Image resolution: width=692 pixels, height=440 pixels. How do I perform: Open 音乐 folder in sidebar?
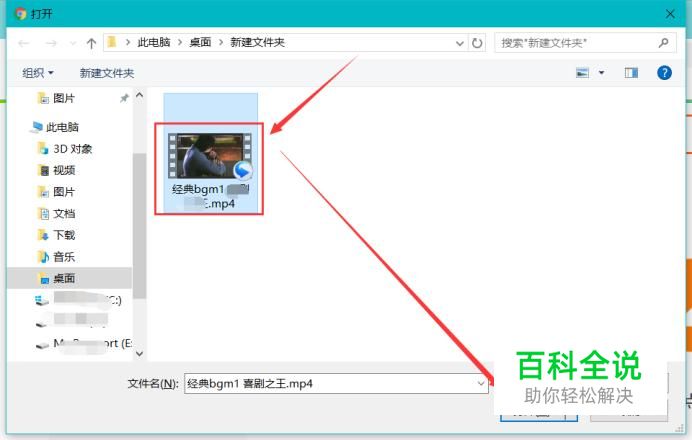[56, 256]
